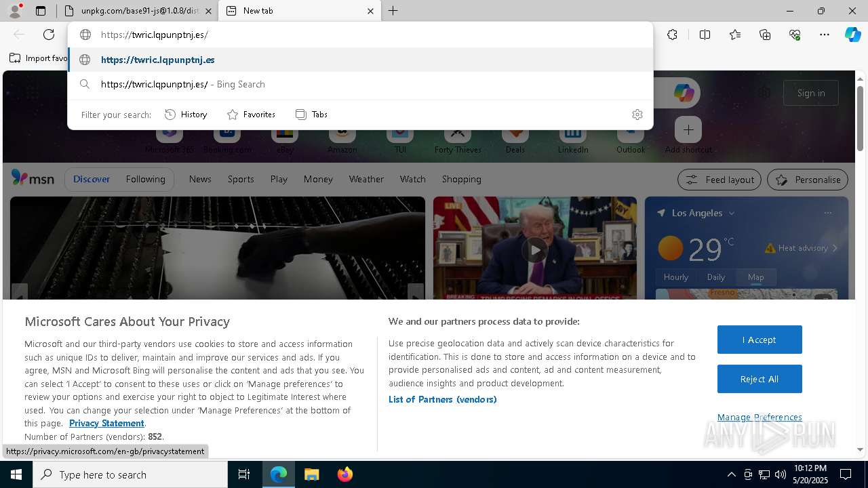Switch weather card to Hourly
The image size is (868, 488).
676,277
